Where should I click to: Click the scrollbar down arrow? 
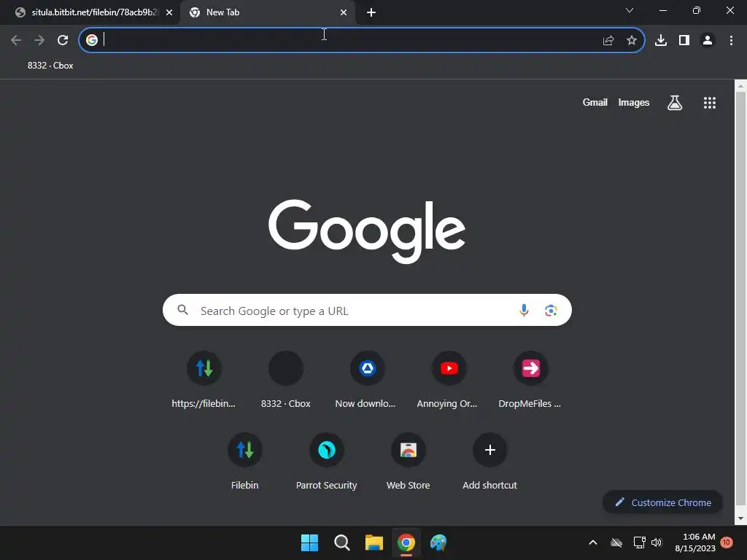point(740,518)
